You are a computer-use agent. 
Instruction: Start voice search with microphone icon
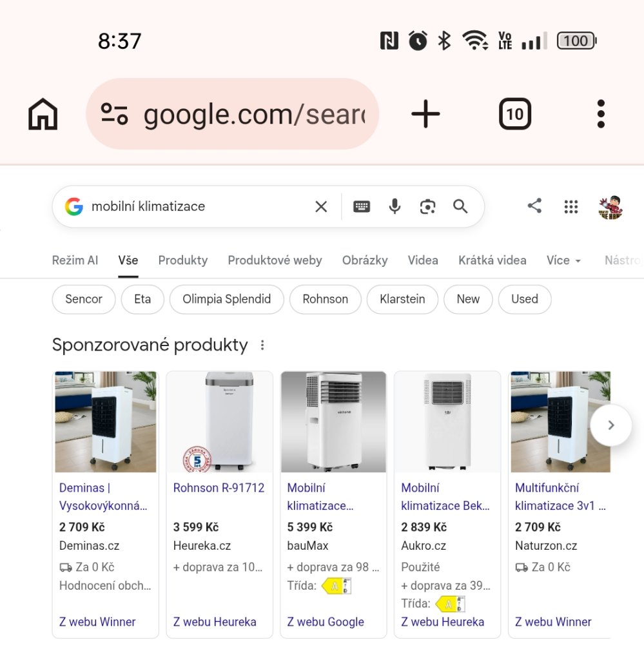[x=395, y=206]
